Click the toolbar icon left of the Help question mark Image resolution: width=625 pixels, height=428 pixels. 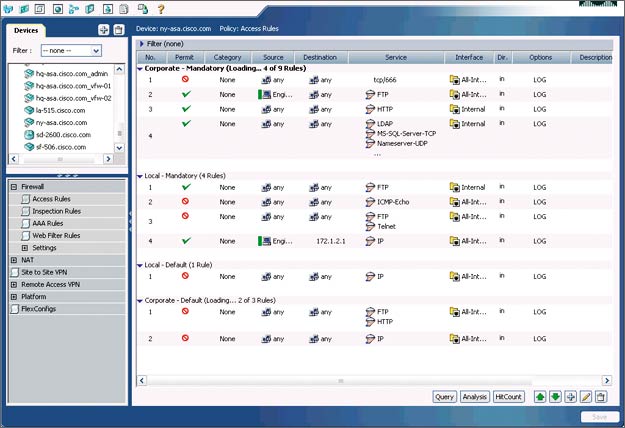[142, 9]
